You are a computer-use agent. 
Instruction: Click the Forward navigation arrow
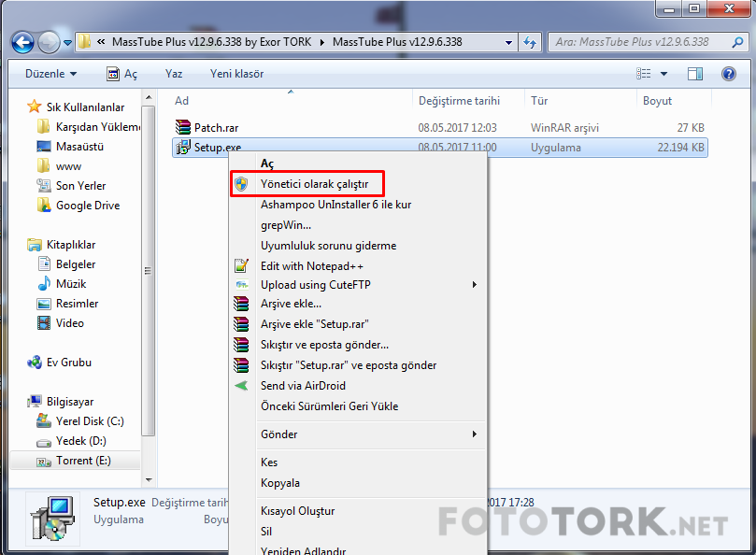49,42
